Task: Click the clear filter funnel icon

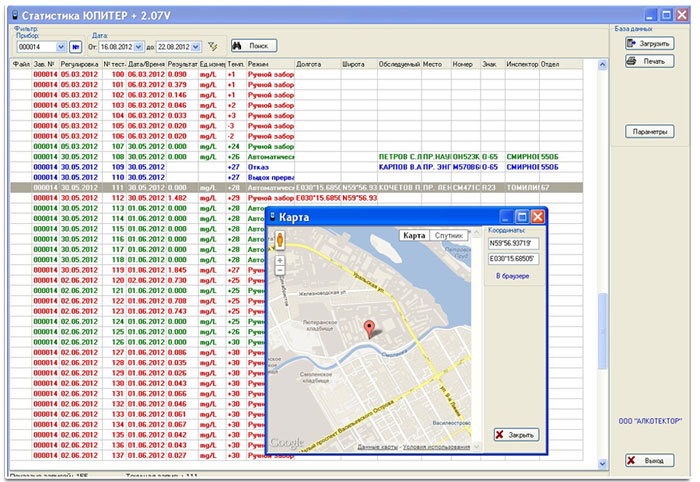Action: 211,46
